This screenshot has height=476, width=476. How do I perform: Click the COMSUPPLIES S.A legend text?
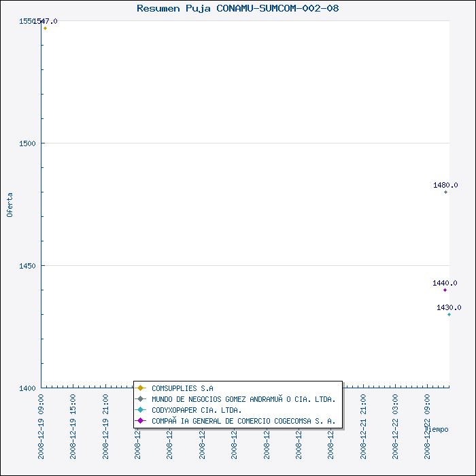pos(182,388)
